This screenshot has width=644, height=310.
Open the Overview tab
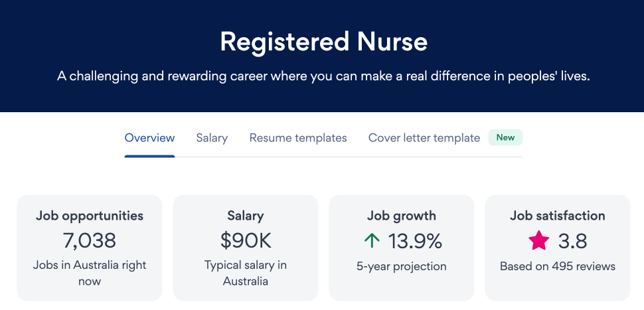point(149,138)
